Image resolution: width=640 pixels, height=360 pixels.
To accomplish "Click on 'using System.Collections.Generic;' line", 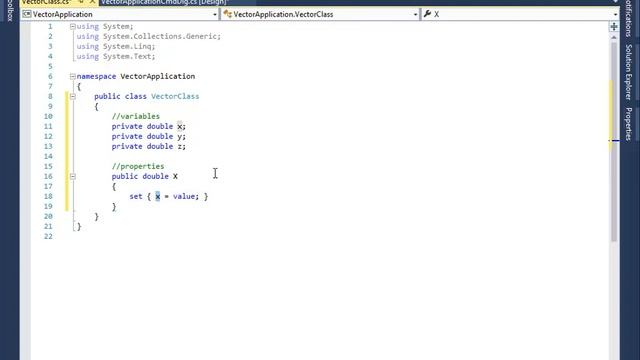I will 149,36.
